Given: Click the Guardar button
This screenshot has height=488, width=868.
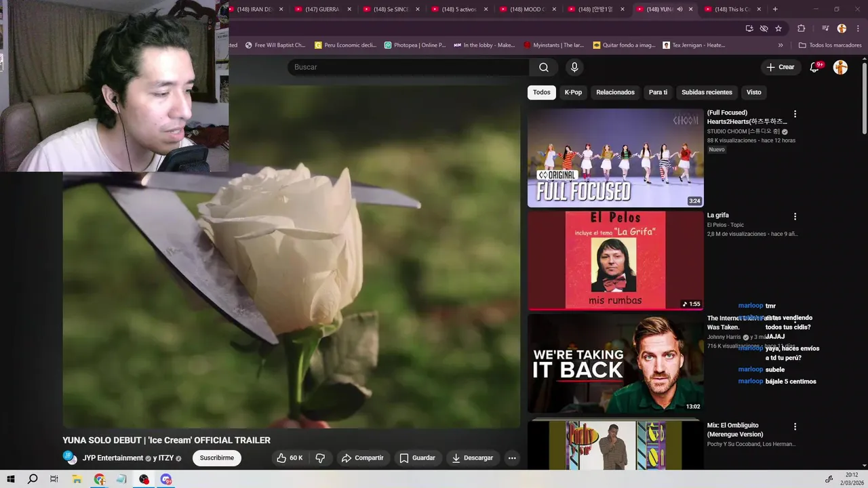Looking at the screenshot, I should point(417,458).
